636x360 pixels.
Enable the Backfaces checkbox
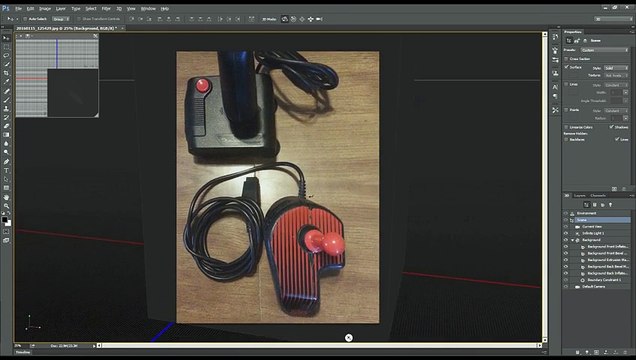566,139
